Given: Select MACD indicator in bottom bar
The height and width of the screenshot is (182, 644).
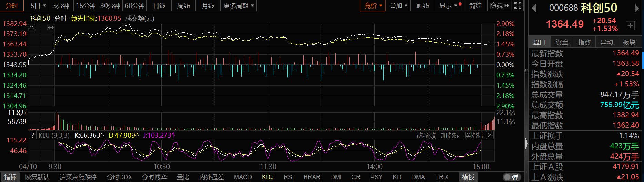Looking at the screenshot, I should [243, 177].
